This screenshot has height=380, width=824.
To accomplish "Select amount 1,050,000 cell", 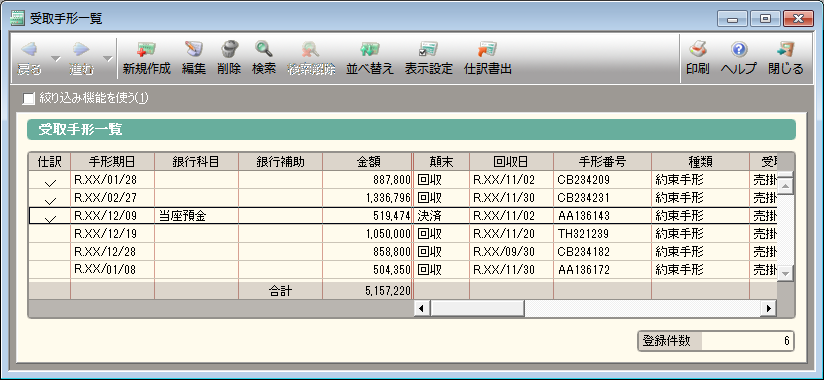I will tap(367, 234).
